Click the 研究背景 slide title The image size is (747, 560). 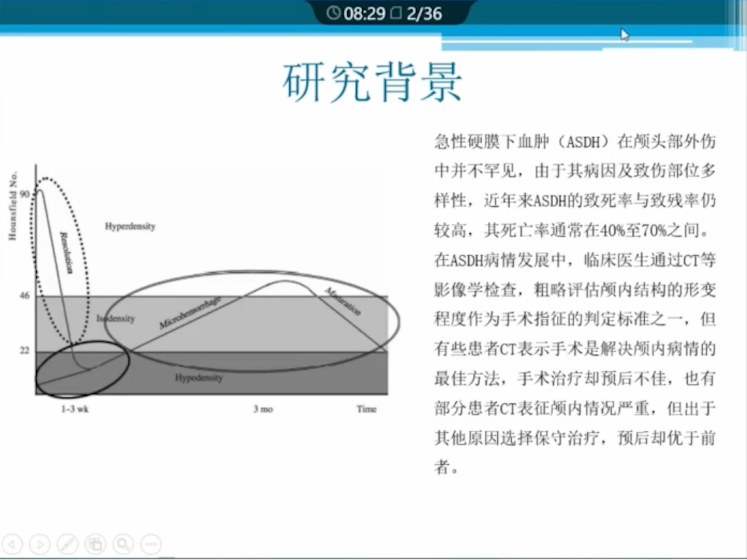pyautogui.click(x=373, y=83)
